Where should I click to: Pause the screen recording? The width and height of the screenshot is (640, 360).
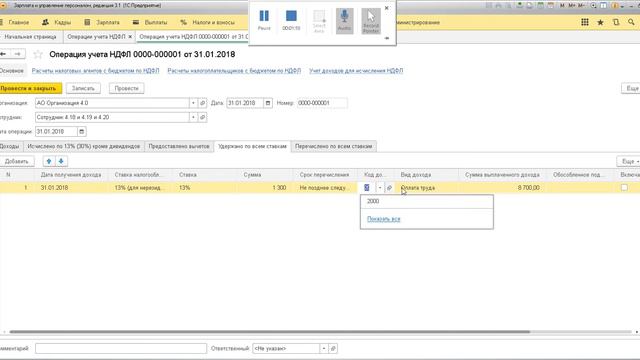click(264, 20)
